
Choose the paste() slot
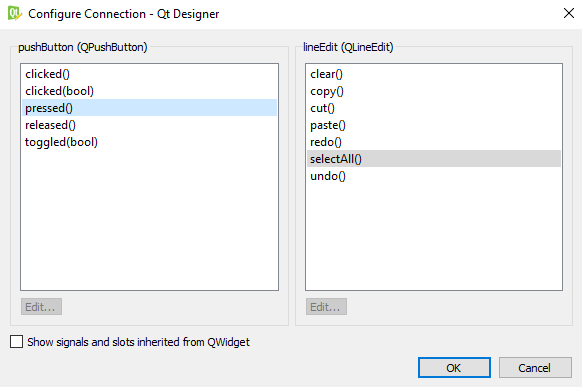point(434,125)
